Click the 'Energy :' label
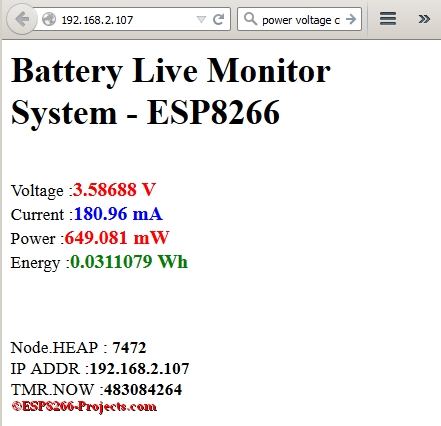The height and width of the screenshot is (426, 441). [x=40, y=263]
